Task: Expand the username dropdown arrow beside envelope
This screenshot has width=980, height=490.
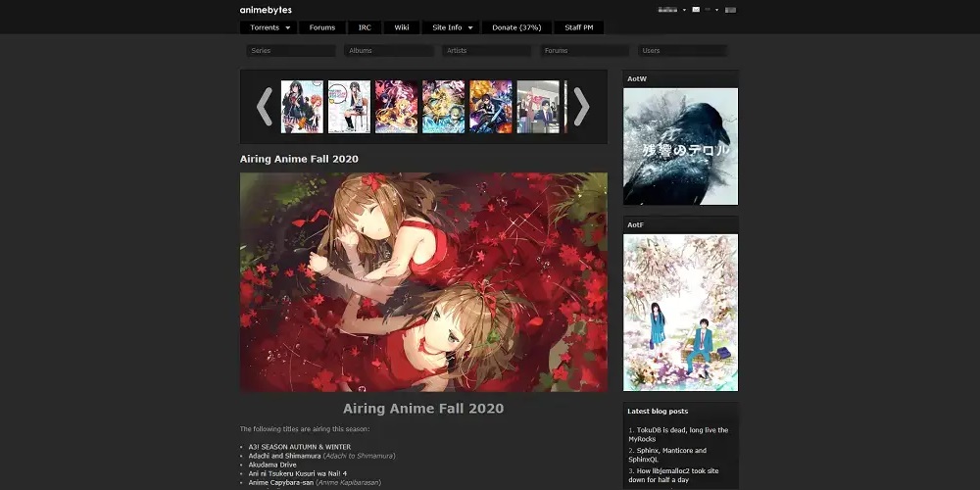Action: [x=684, y=10]
